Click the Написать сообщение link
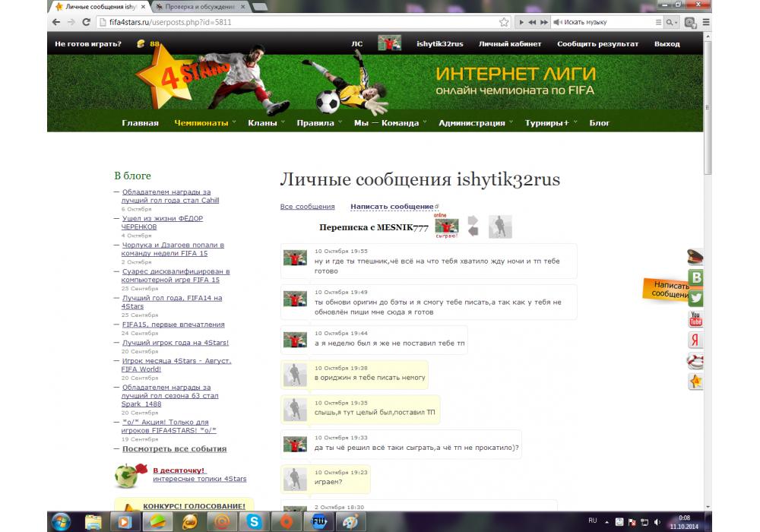This screenshot has width=760, height=532. 392,207
